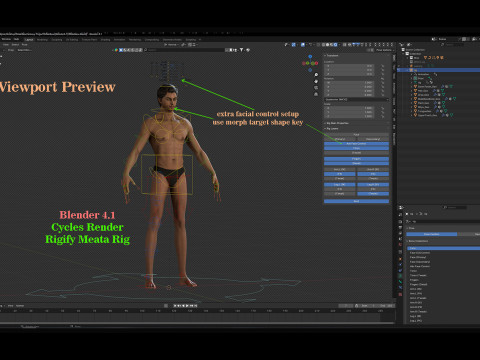Image resolution: width=480 pixels, height=360 pixels.
Task: Toggle Torso rig layer button
Action: tap(356, 148)
